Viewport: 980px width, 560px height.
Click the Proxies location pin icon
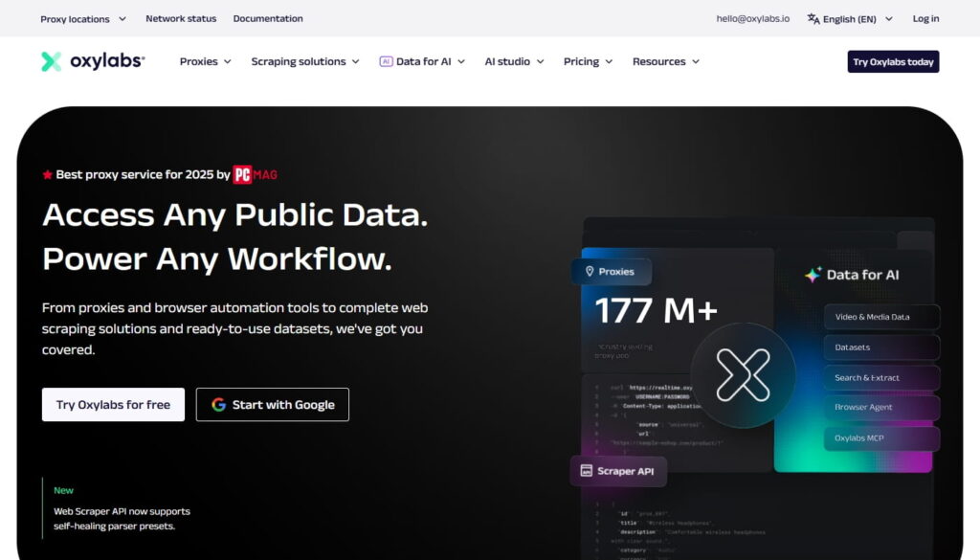590,272
